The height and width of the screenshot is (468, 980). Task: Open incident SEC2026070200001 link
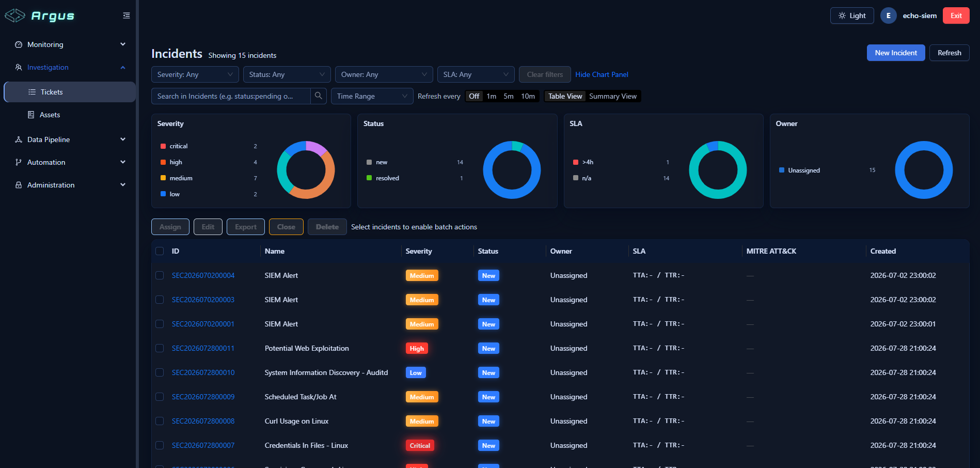[203, 324]
